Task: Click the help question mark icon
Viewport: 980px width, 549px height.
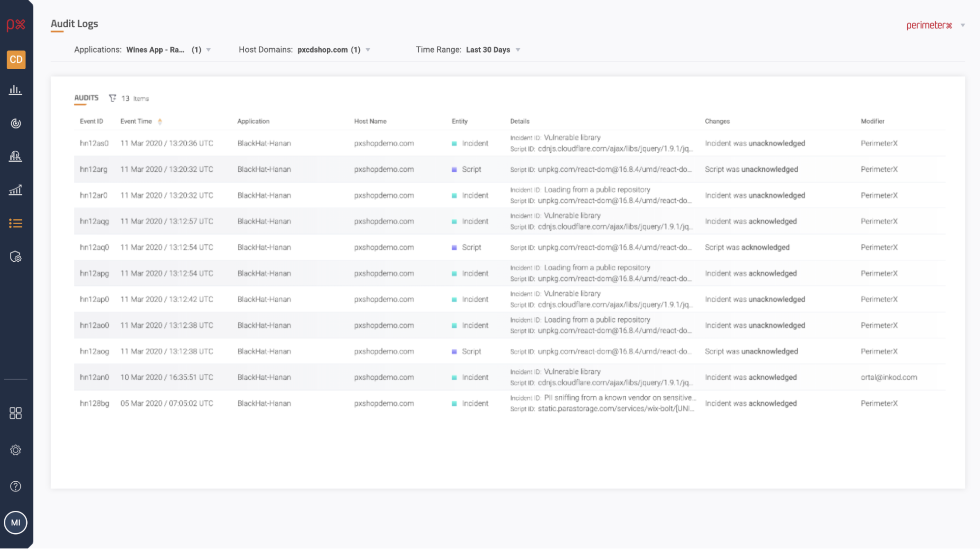Action: [x=16, y=486]
